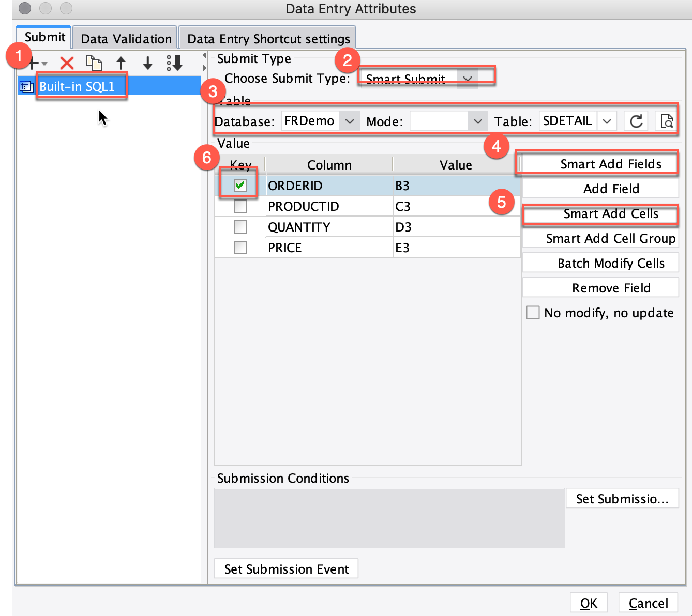
Task: Click the Smart Add Fields button
Action: [x=600, y=163]
